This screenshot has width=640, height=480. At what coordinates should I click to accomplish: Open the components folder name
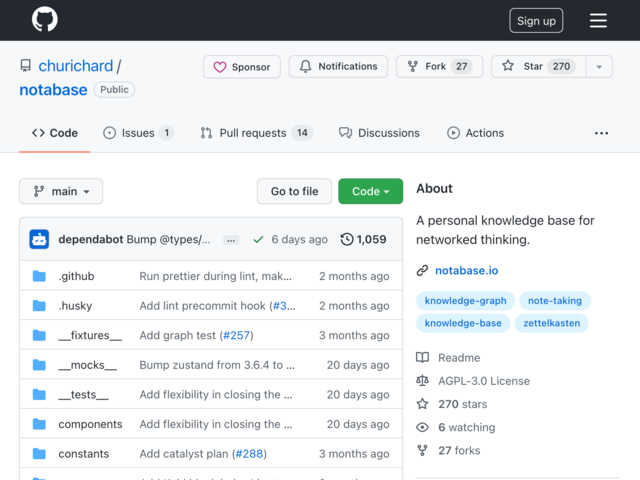coord(90,424)
